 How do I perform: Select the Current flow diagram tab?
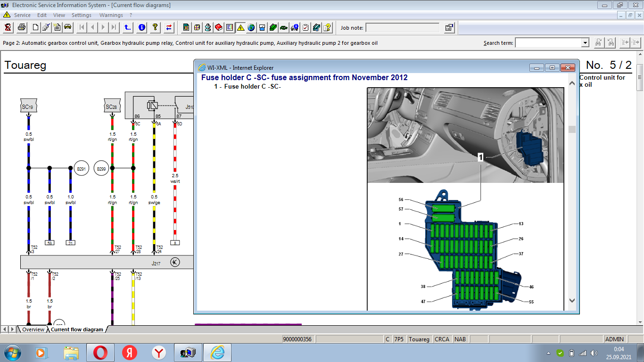pos(77,329)
